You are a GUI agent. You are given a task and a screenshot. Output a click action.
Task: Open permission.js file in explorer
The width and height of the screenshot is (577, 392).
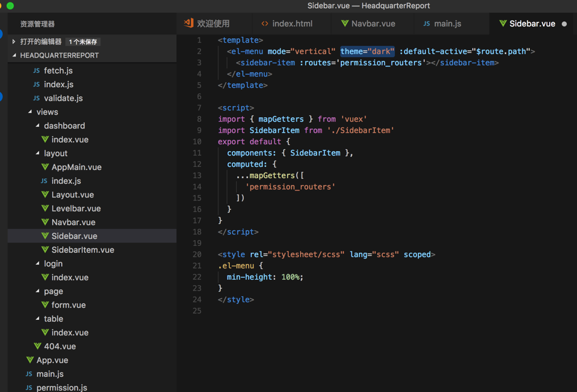point(62,388)
